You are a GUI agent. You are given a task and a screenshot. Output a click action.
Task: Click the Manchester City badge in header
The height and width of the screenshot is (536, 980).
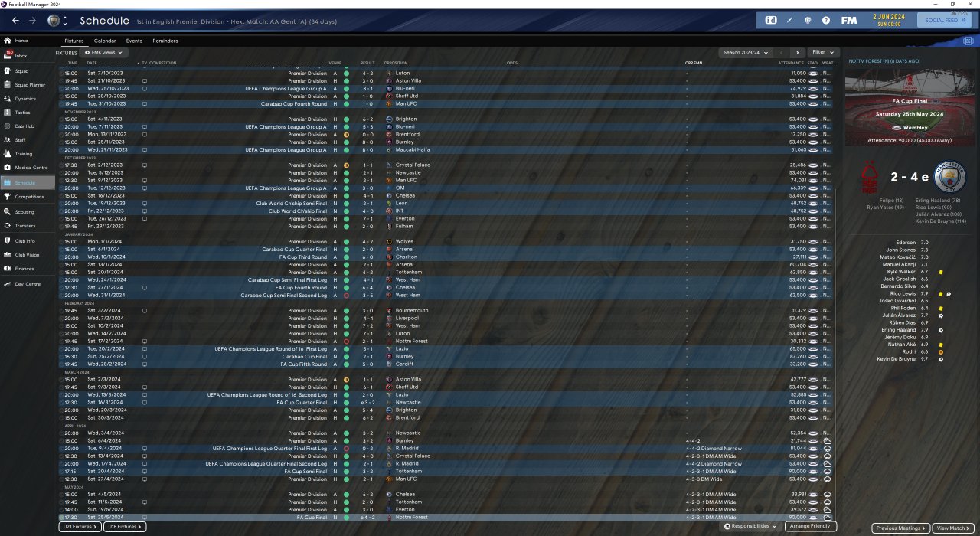point(53,20)
